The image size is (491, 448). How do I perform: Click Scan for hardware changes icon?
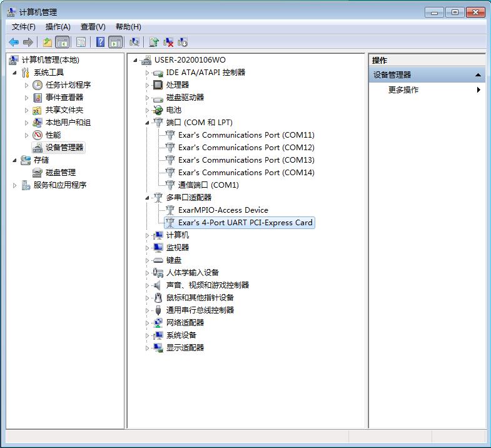click(134, 42)
